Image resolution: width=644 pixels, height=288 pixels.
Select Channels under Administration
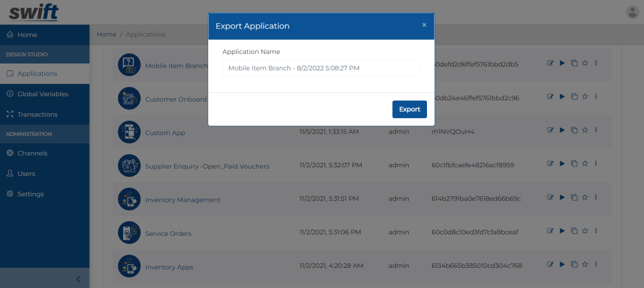(32, 153)
